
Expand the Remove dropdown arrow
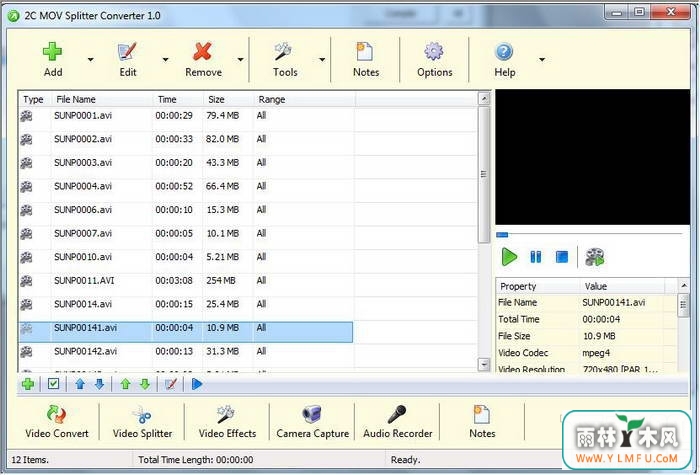pyautogui.click(x=240, y=59)
